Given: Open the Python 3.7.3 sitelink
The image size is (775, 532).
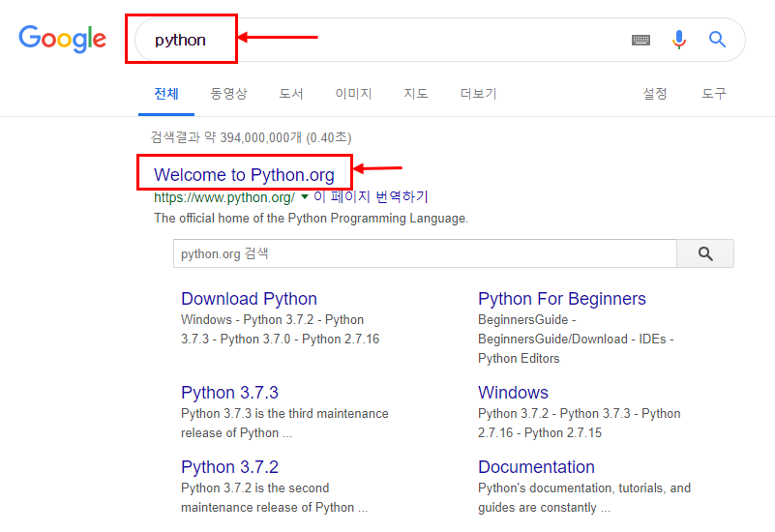Looking at the screenshot, I should click(x=230, y=393).
